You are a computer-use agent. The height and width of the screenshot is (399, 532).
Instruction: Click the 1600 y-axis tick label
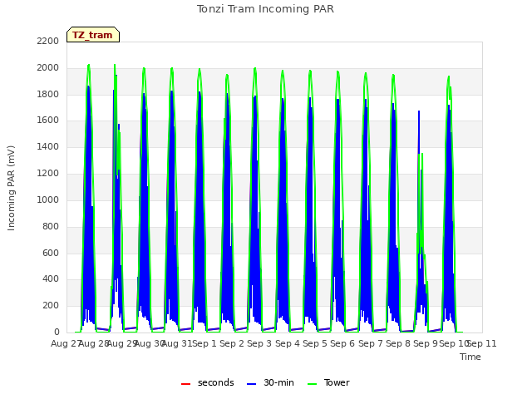click(48, 120)
